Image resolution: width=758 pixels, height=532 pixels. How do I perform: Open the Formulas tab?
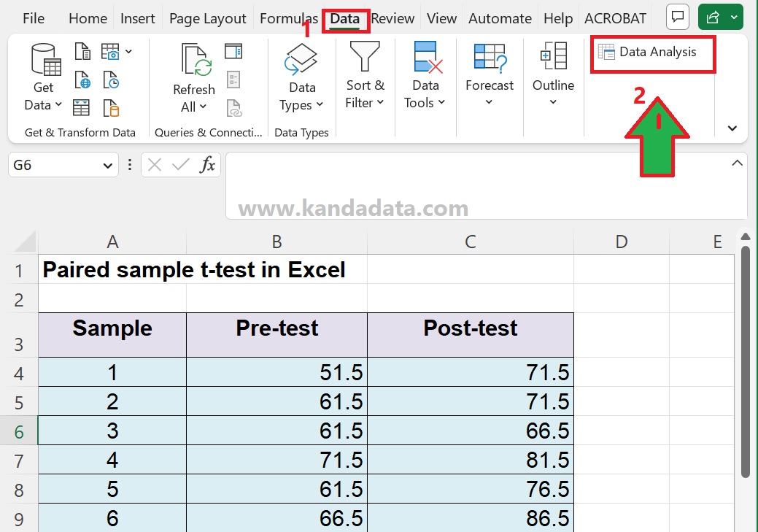[289, 19]
